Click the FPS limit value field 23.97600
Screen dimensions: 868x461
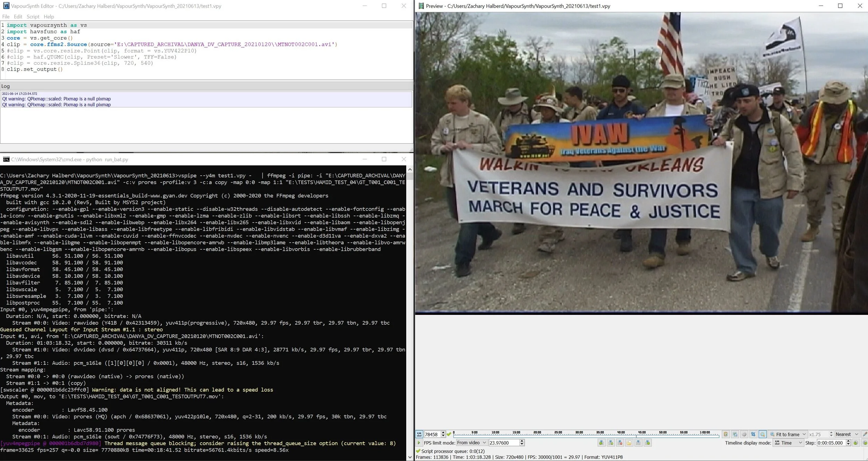tap(504, 443)
